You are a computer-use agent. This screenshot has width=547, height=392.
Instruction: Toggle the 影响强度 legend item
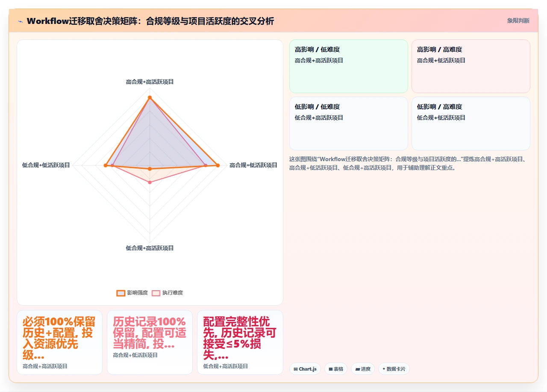click(132, 293)
